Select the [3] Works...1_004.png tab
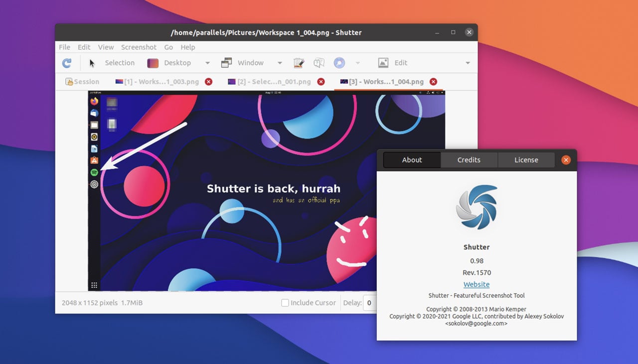The image size is (638, 364). point(382,82)
